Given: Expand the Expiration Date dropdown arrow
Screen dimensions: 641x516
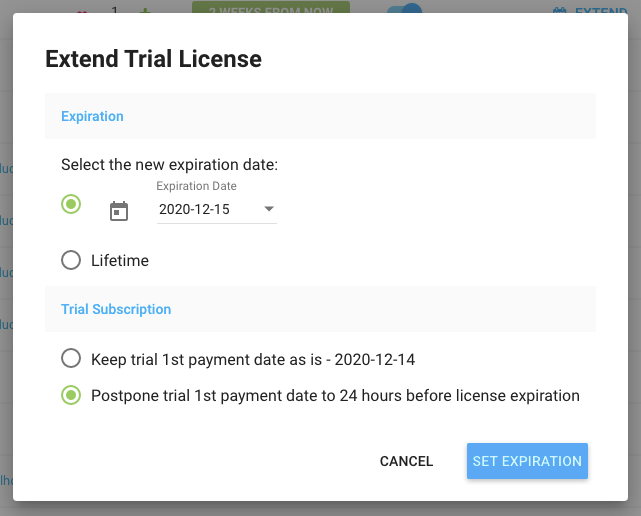Looking at the screenshot, I should click(x=269, y=209).
